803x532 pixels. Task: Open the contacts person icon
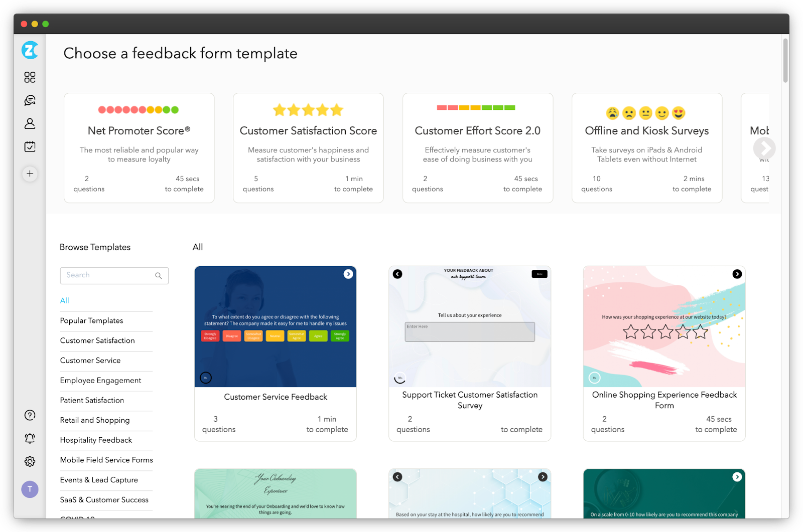[30, 123]
